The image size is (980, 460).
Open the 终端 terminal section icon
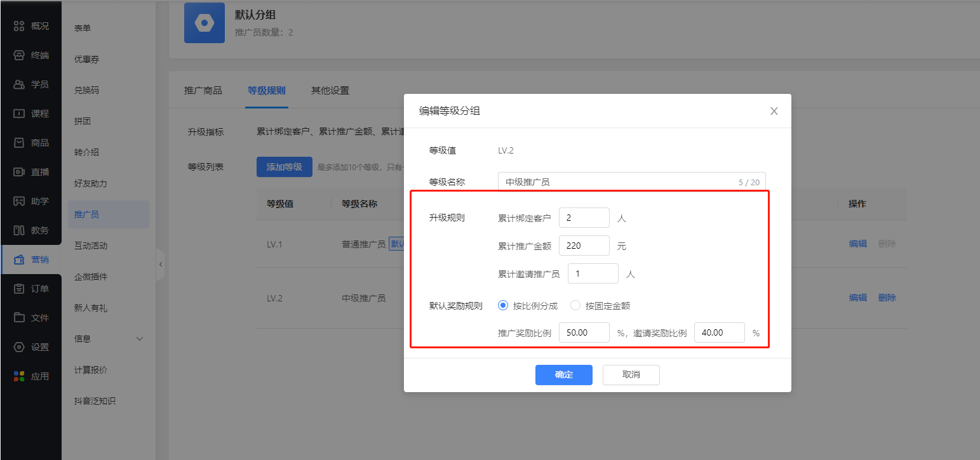coord(19,55)
